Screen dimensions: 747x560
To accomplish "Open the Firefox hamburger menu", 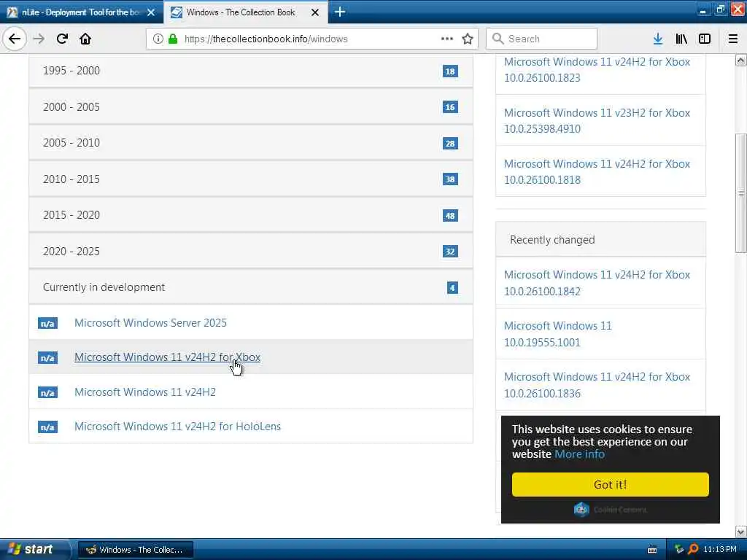I will (x=733, y=39).
